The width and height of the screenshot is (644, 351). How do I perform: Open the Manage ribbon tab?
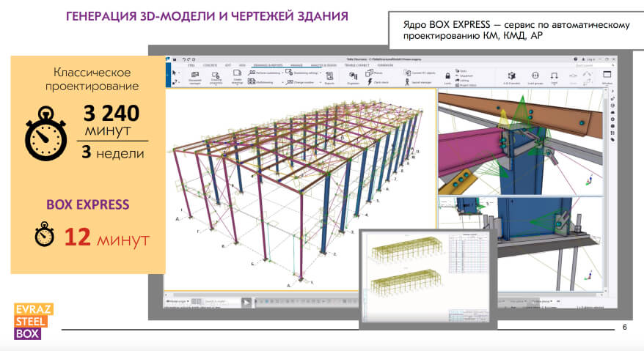click(x=296, y=65)
